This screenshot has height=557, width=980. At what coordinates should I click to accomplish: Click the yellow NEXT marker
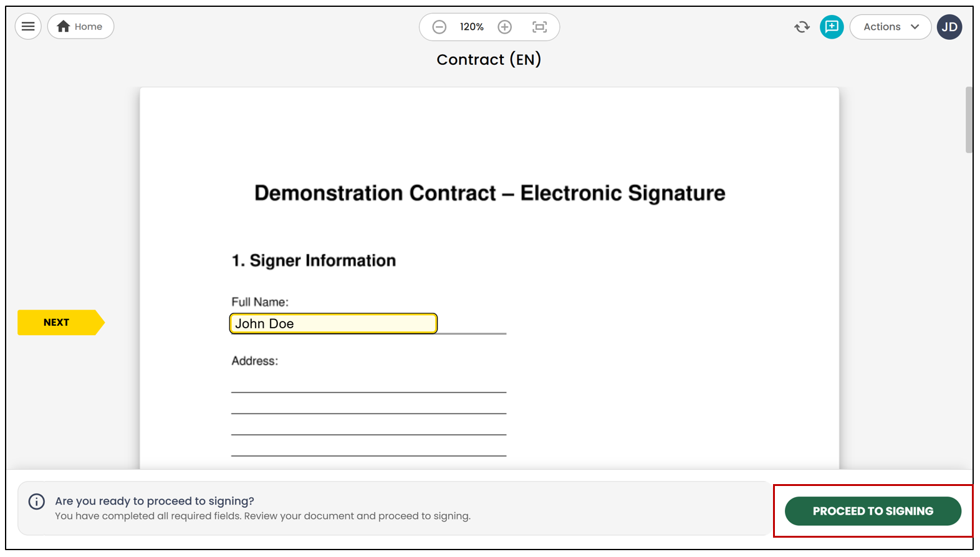point(60,323)
